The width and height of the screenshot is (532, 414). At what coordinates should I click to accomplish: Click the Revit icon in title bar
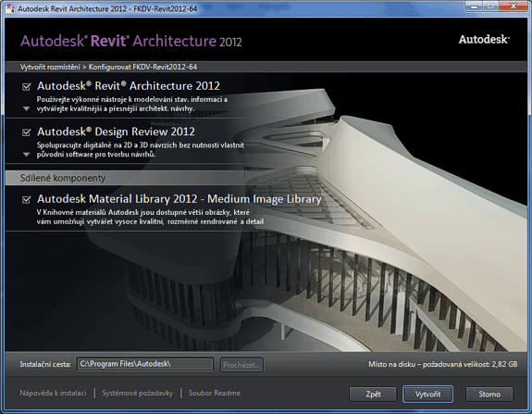[x=10, y=8]
